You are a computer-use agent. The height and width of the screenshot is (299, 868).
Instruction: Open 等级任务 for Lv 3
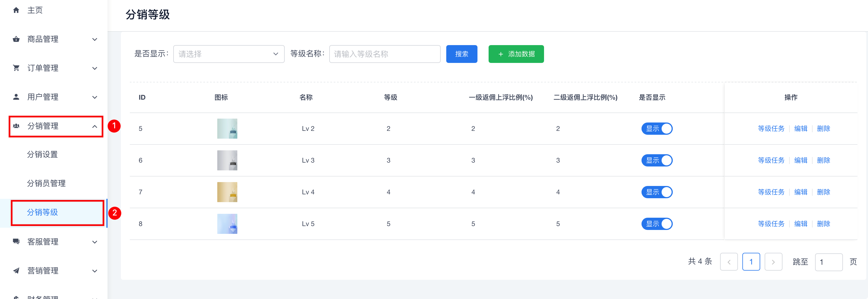click(771, 160)
